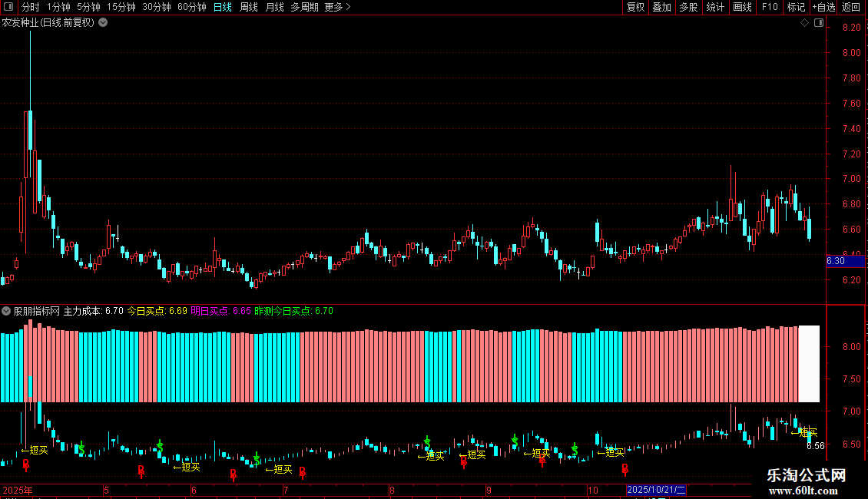868x499 pixels.
Task: Switch to 周线 weekly tab
Action: tap(249, 7)
